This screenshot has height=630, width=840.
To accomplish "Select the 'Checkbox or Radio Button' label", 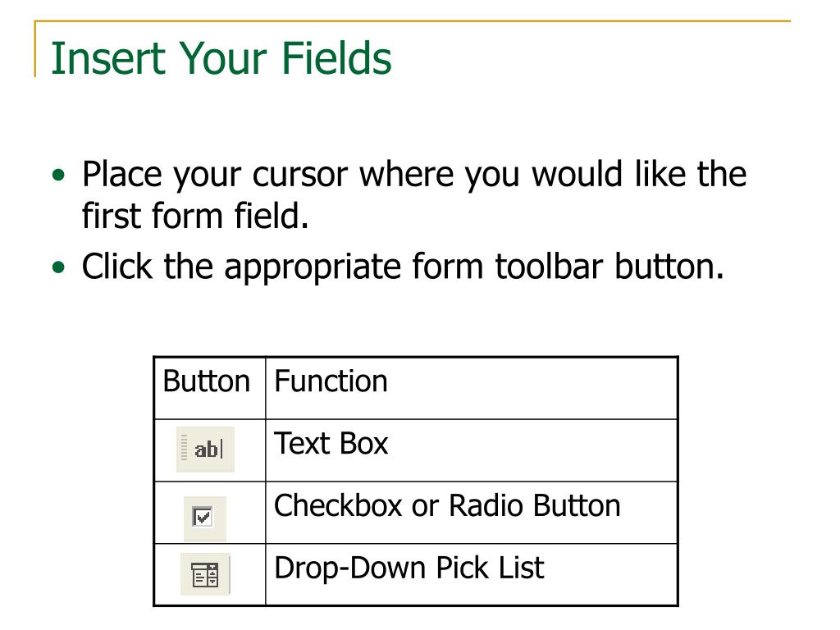I will (x=447, y=505).
